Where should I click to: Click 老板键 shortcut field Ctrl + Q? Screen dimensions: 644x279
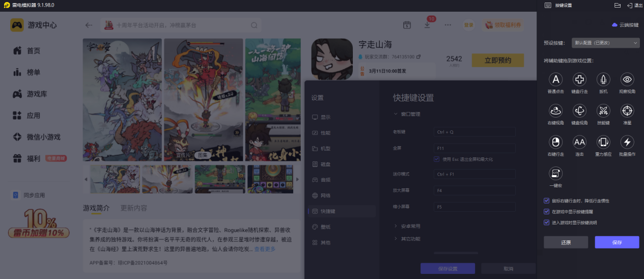tap(474, 132)
